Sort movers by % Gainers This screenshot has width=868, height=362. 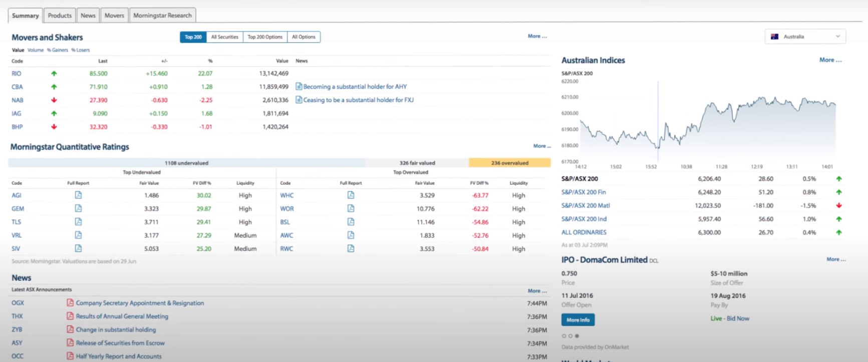57,50
